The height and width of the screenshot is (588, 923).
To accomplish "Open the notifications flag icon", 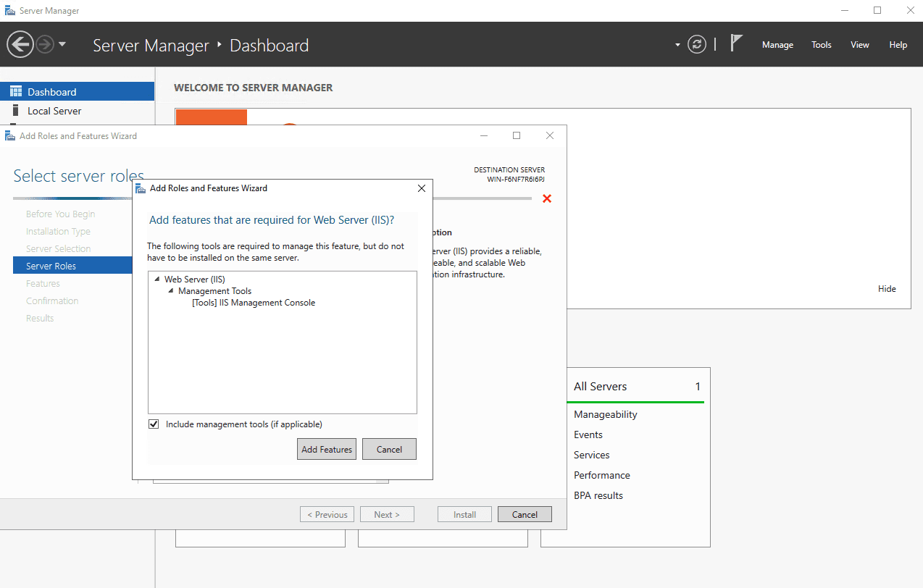I will (736, 44).
